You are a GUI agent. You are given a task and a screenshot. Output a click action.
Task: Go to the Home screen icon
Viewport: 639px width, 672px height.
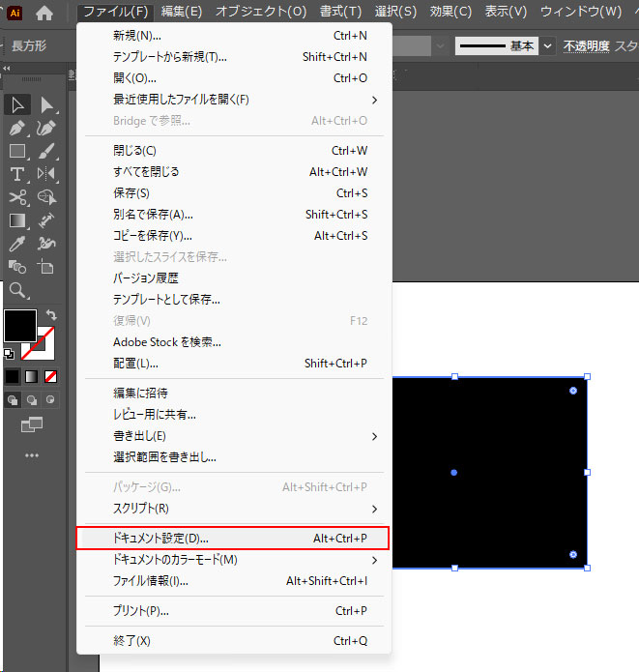click(44, 13)
